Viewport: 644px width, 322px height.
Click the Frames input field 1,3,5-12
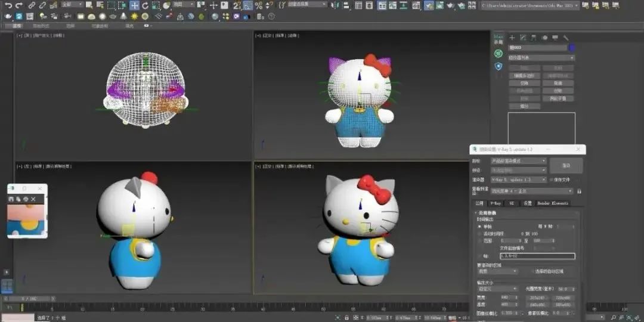(537, 256)
